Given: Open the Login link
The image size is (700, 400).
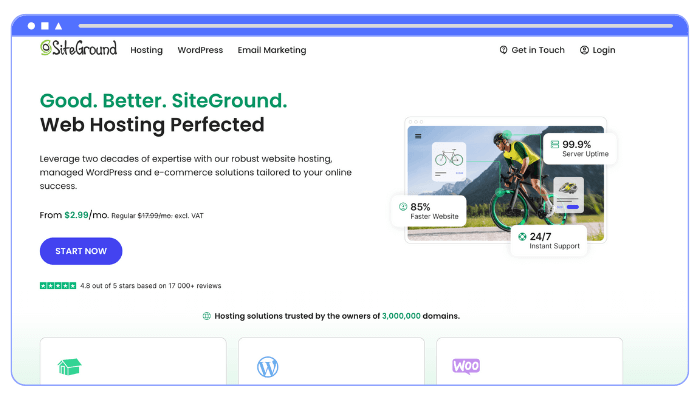Looking at the screenshot, I should (604, 50).
